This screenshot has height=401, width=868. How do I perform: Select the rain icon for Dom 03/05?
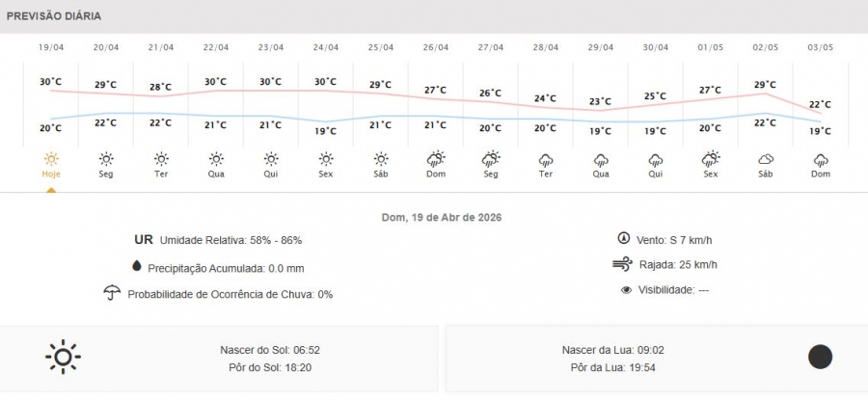[x=821, y=159]
